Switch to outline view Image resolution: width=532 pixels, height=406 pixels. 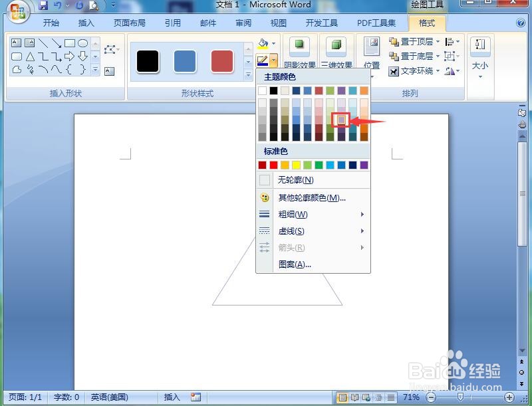click(x=378, y=397)
